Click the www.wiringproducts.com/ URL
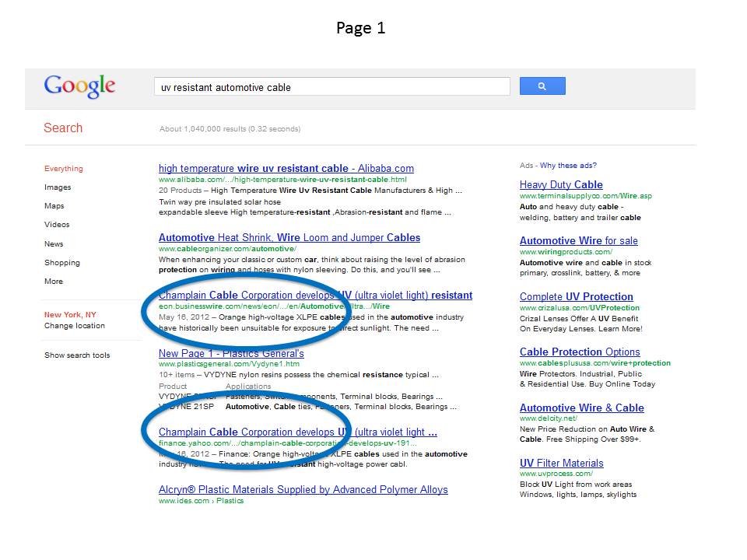The image size is (747, 560). point(566,252)
